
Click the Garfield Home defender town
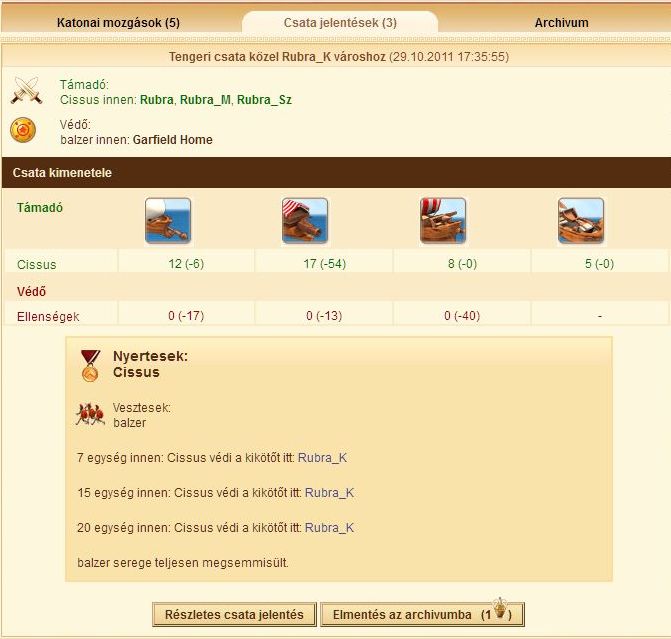[172, 140]
